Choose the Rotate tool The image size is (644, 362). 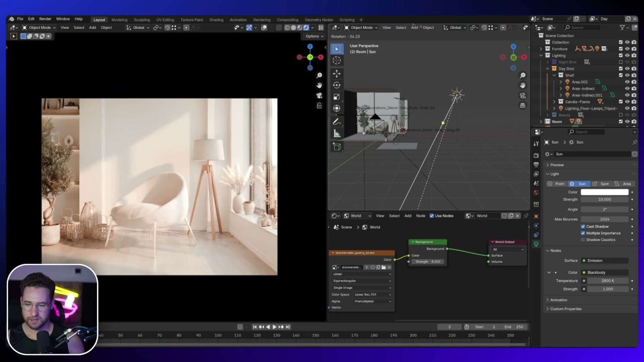click(x=337, y=85)
